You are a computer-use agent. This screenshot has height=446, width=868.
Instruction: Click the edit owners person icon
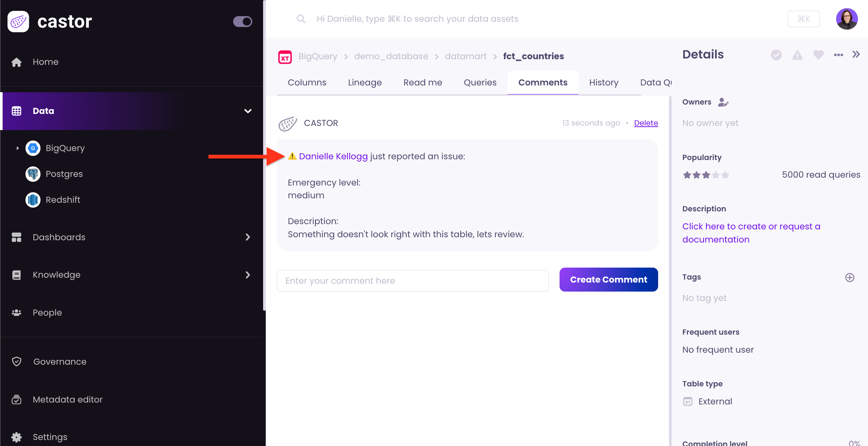723,102
